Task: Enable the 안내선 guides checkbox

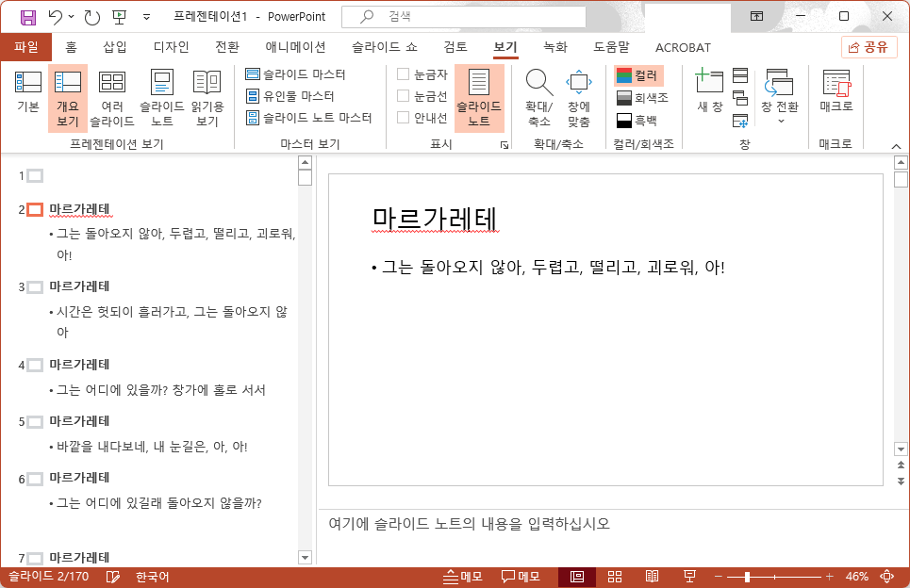Action: click(404, 117)
